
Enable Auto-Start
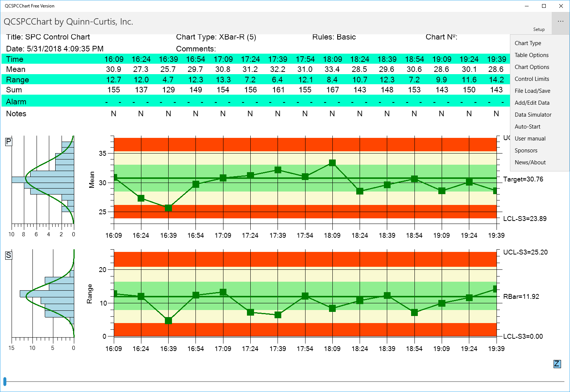(527, 126)
